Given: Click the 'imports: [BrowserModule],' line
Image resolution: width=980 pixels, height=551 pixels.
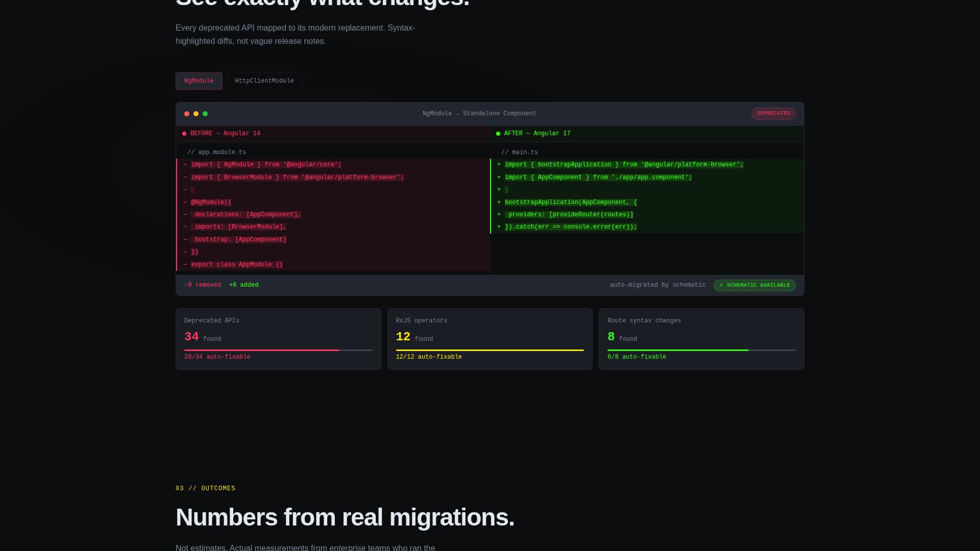Looking at the screenshot, I should click(x=333, y=227).
